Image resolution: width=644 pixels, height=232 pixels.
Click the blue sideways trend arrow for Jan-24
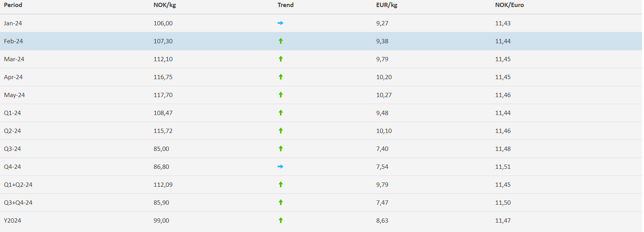pyautogui.click(x=280, y=23)
